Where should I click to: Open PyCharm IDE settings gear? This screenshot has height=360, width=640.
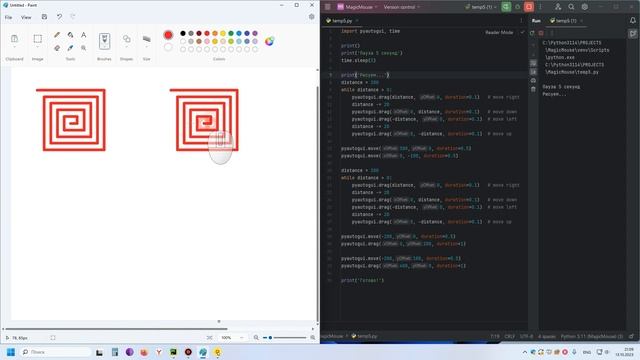584,7
